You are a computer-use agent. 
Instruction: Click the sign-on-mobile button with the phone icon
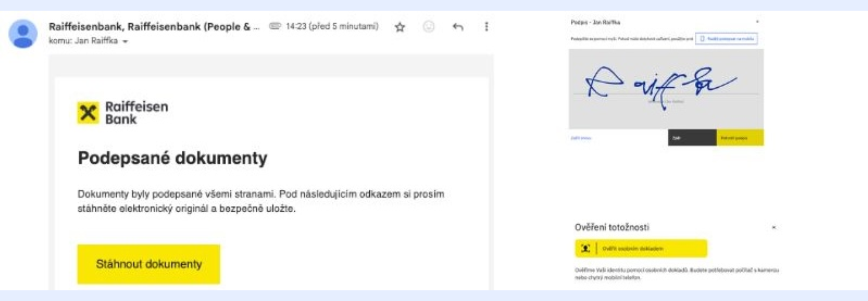pyautogui.click(x=726, y=39)
